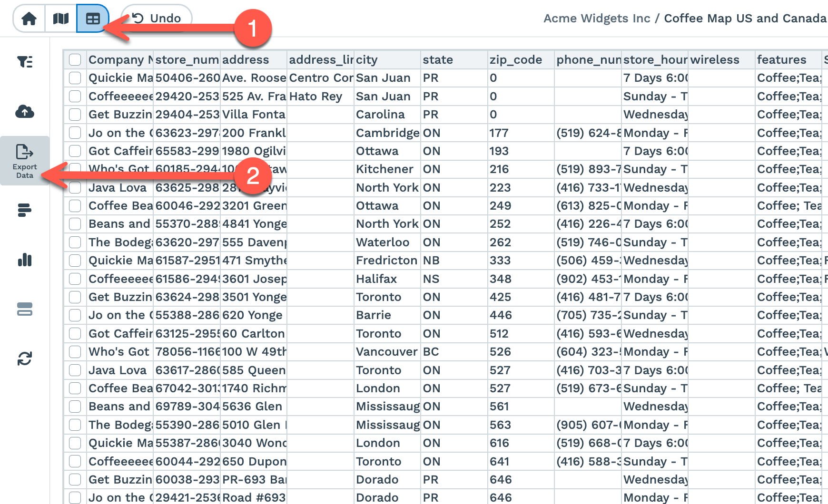Click the 'Vancouver' city cell

point(387,352)
